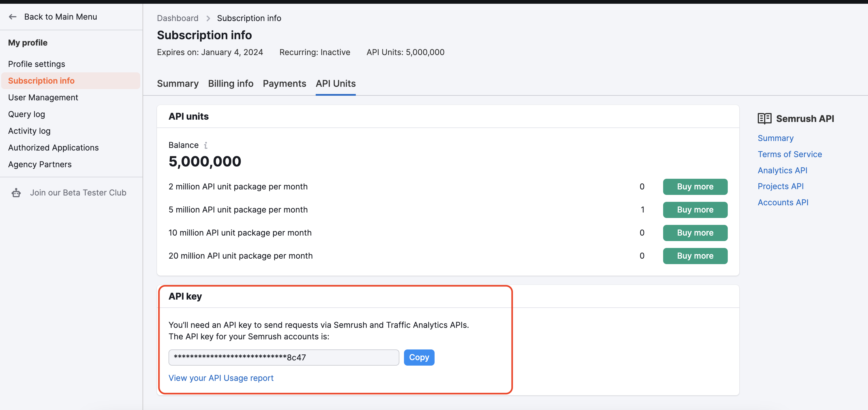The height and width of the screenshot is (410, 868).
Task: Click the User Management menu item
Action: coord(43,97)
